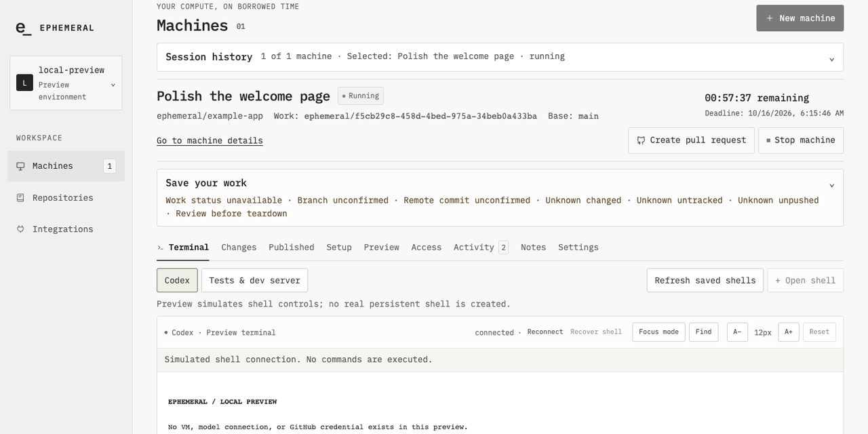Stop the running machine

pos(801,140)
